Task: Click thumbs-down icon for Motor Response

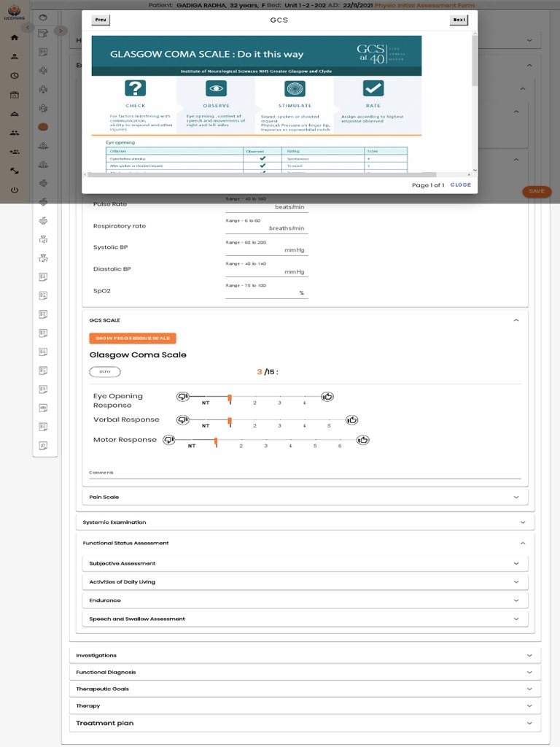Action: click(169, 439)
